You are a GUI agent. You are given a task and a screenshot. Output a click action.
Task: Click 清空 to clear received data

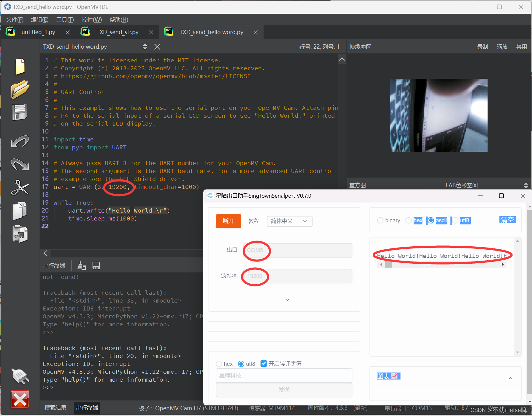coord(507,220)
